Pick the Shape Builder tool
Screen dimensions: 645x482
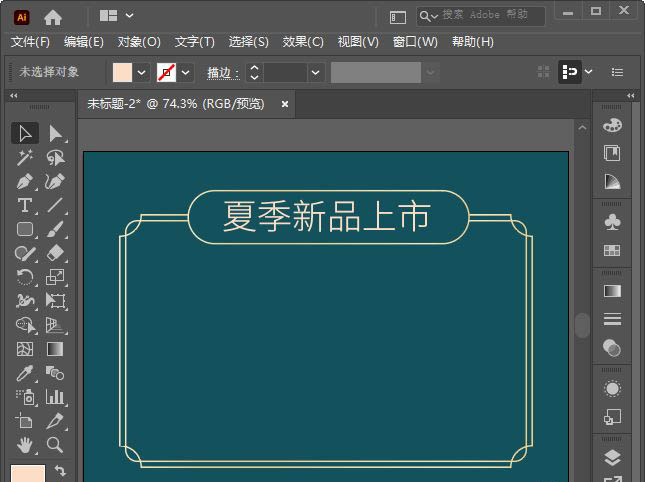25,325
